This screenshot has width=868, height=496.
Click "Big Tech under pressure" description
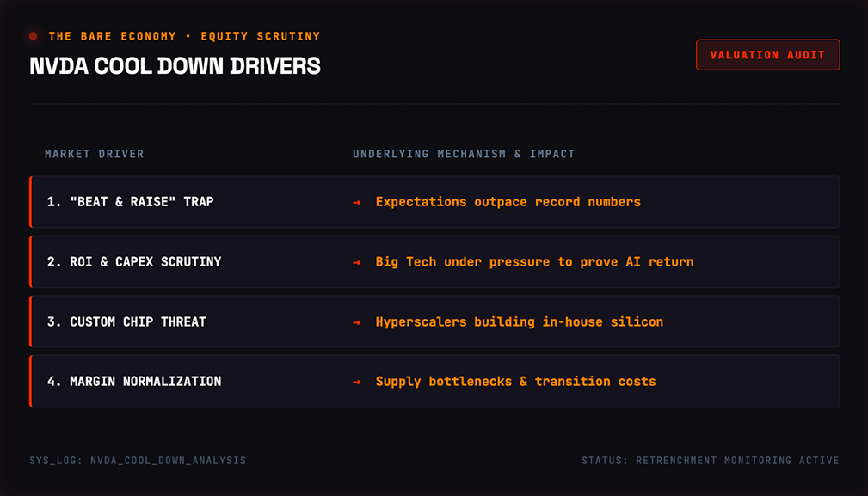coord(534,261)
